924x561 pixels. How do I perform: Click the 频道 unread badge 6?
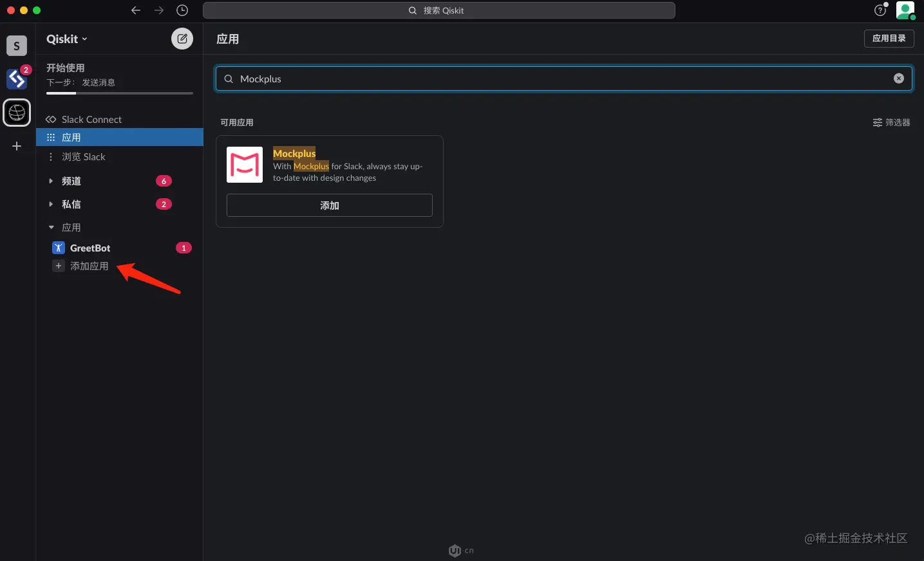click(164, 181)
